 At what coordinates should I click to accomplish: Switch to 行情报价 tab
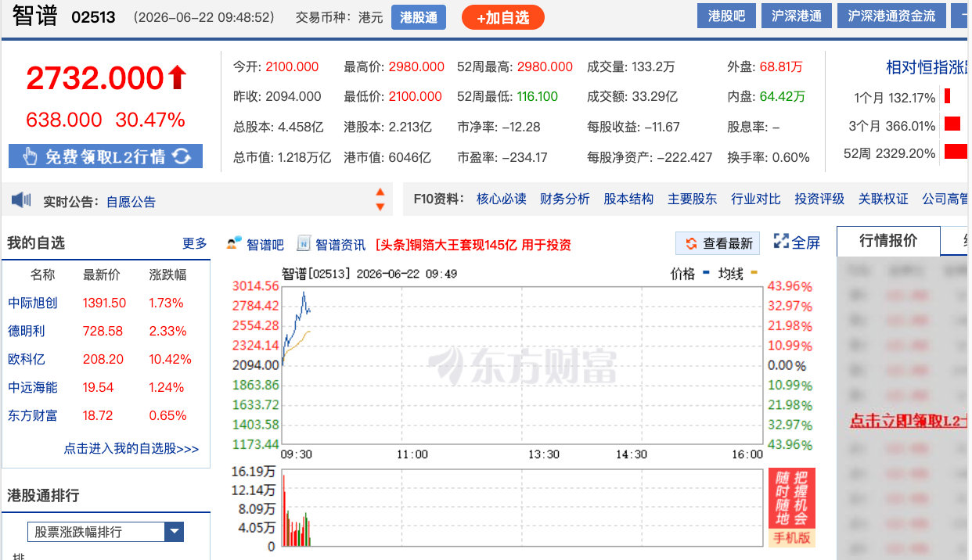pos(888,241)
